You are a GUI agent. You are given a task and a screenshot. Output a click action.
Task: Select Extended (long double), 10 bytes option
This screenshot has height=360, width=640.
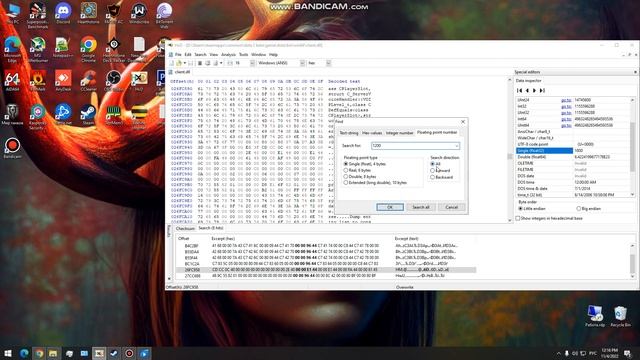[375, 183]
